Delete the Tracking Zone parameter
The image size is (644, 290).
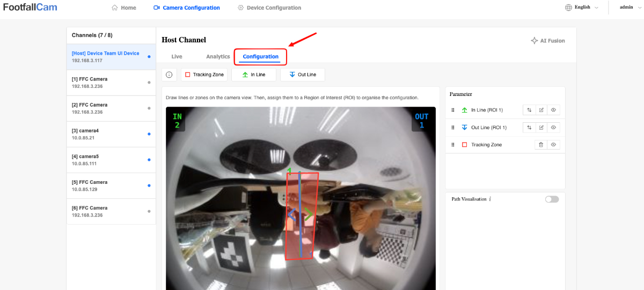(x=541, y=145)
